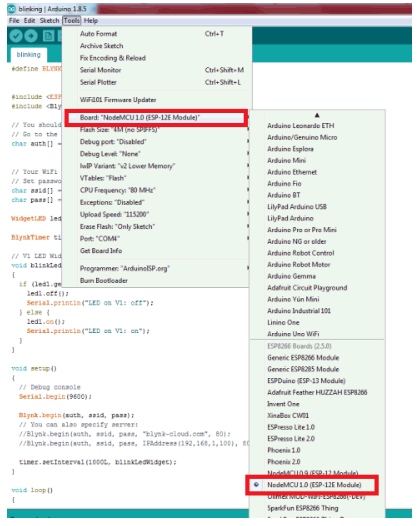Click the Verify checkmark toolbar icon
Viewport: 420px width, 526px height.
coord(16,36)
